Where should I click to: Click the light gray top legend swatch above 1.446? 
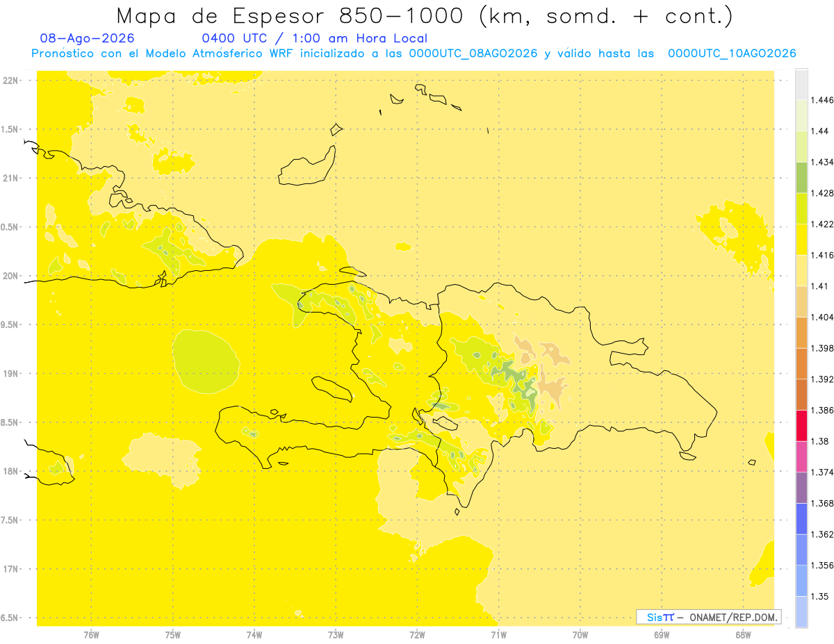pyautogui.click(x=801, y=84)
